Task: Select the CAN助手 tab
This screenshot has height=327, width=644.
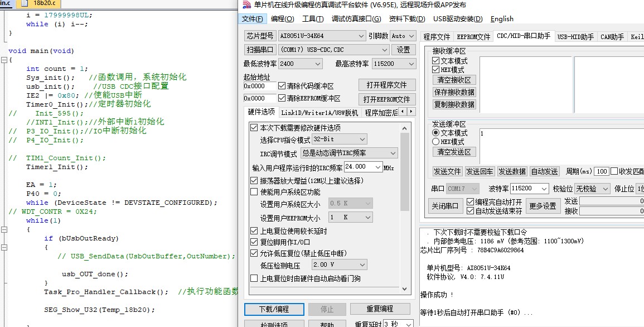Action: [x=612, y=37]
